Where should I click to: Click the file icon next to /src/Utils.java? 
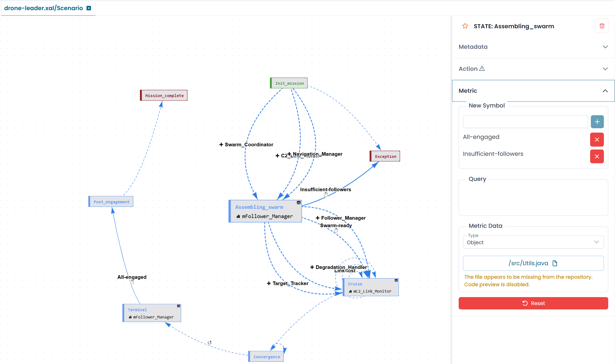(x=555, y=263)
